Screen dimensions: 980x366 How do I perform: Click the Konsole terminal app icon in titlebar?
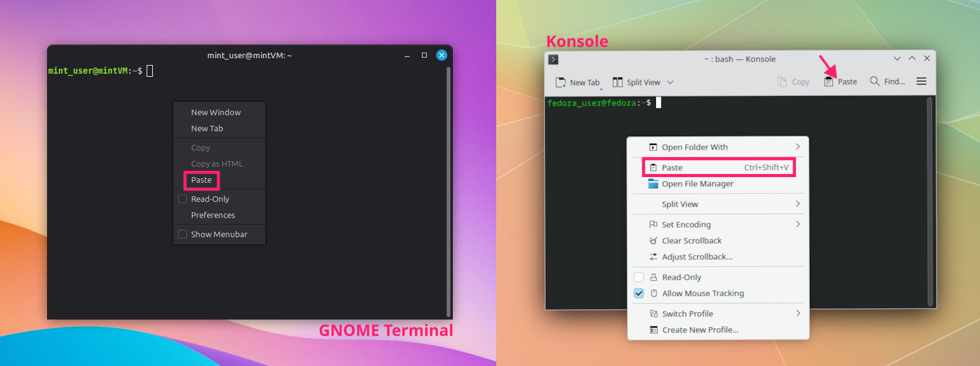[554, 59]
